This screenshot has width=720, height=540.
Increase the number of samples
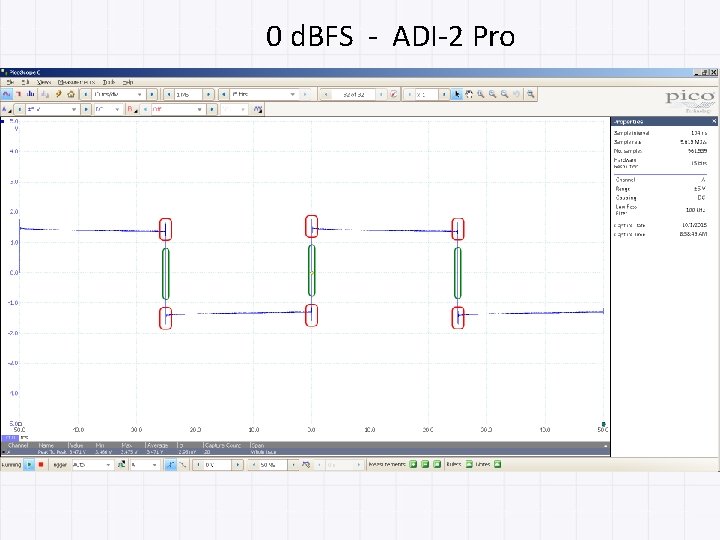coord(208,94)
